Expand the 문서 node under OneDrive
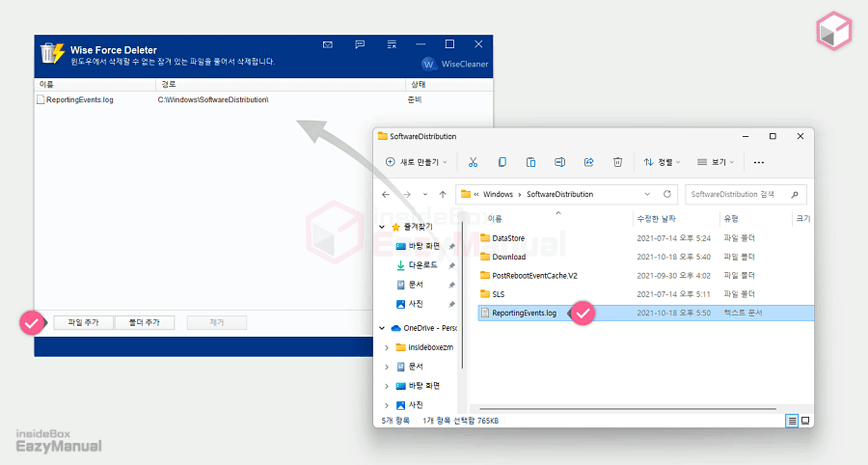Screen dimensions: 868x465 [x=387, y=367]
